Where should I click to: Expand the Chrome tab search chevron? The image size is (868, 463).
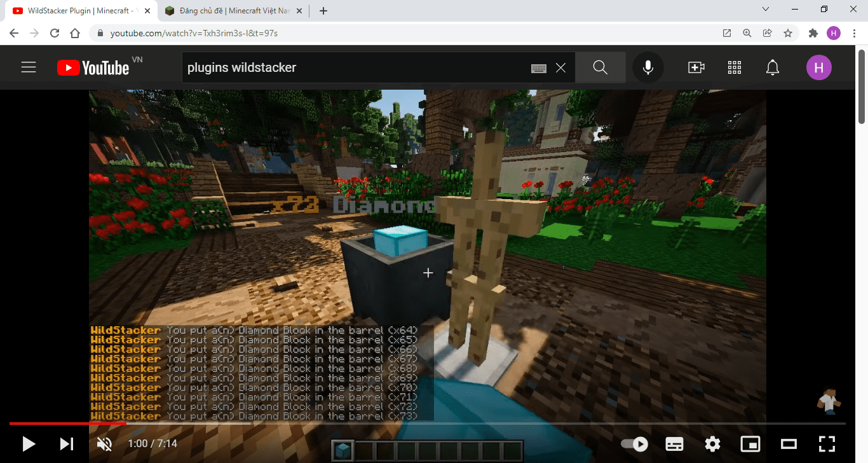[766, 10]
